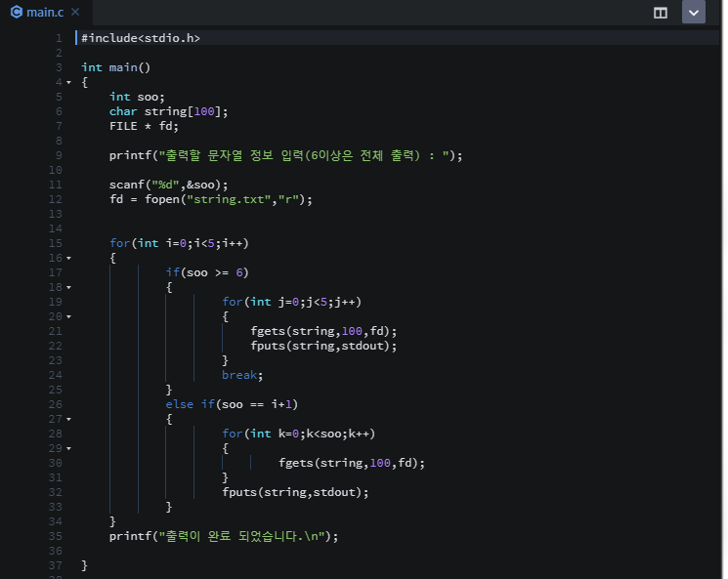Image resolution: width=728 pixels, height=579 pixels.
Task: Click fputs(string,stdout); on line 22
Action: coord(323,346)
